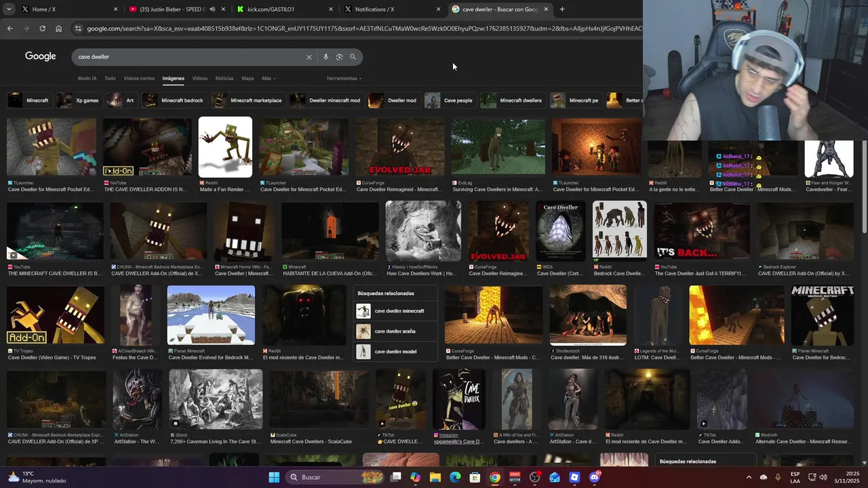Open the Reddit Made a Fan Render image
Viewport: 868px width, 488px height.
pos(225,147)
